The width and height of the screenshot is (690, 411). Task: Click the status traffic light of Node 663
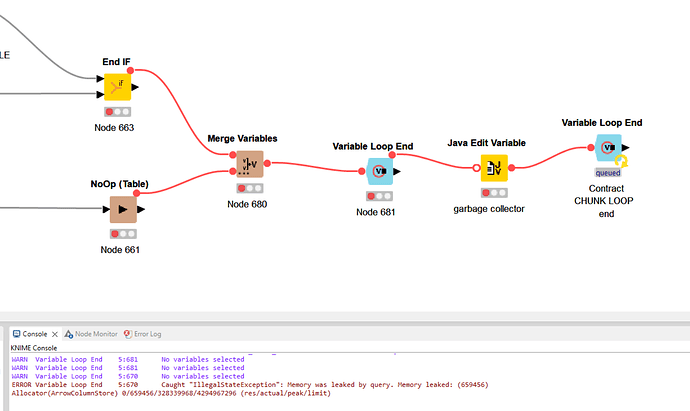click(x=117, y=112)
